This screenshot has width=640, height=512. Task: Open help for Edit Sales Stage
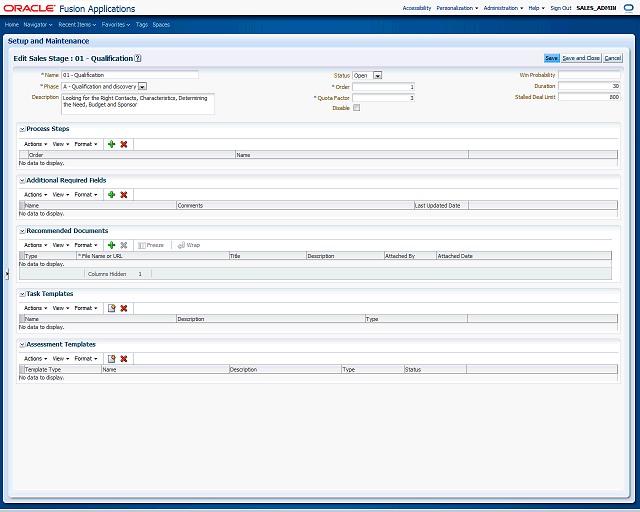point(138,58)
